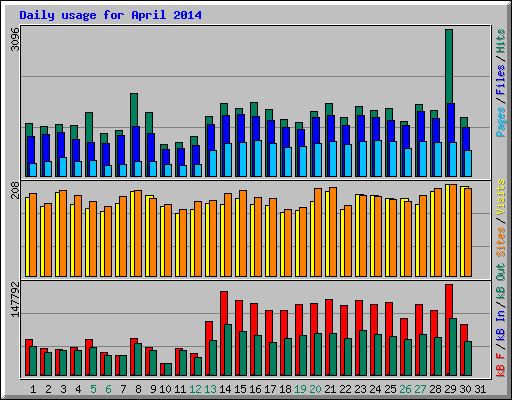Click the day 7 label on the x-axis
This screenshot has height=400, width=512.
[x=123, y=389]
